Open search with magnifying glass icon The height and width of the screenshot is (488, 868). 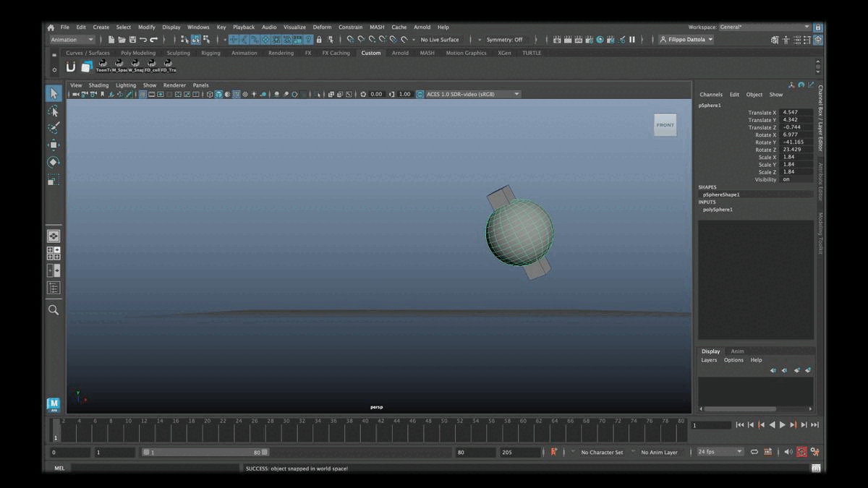54,309
